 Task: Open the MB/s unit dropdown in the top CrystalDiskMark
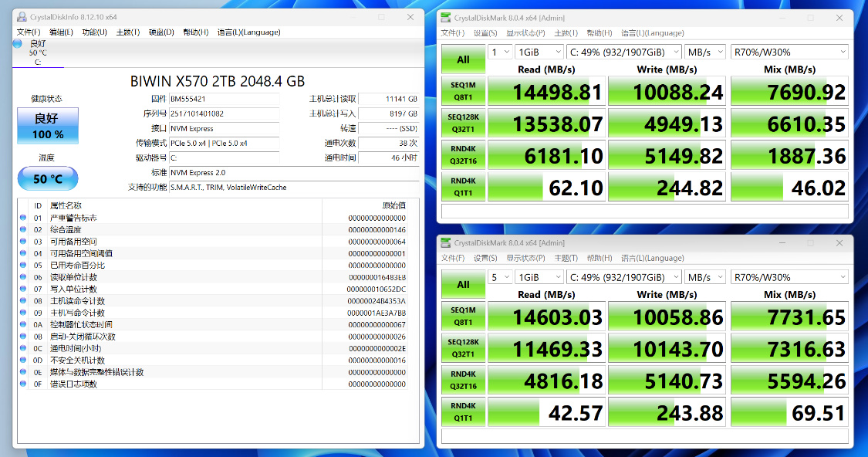tap(704, 52)
